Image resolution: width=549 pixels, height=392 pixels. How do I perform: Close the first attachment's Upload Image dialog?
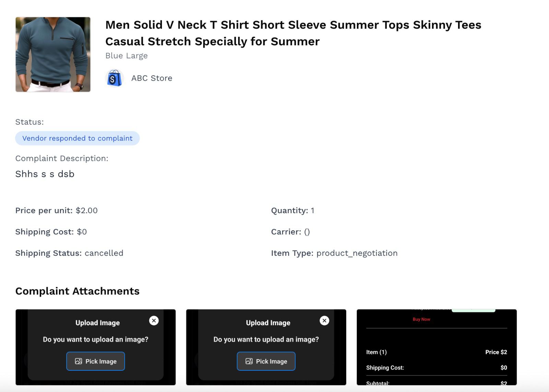pyautogui.click(x=154, y=321)
